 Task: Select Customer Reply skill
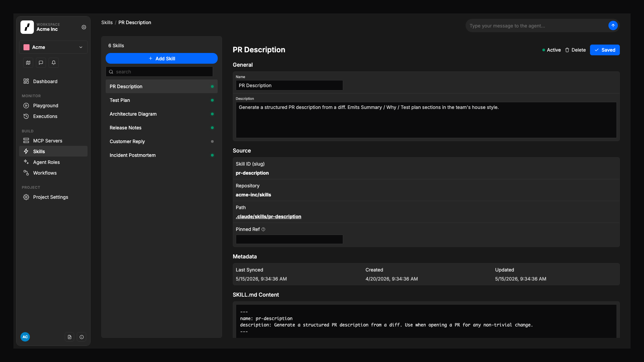(162, 141)
